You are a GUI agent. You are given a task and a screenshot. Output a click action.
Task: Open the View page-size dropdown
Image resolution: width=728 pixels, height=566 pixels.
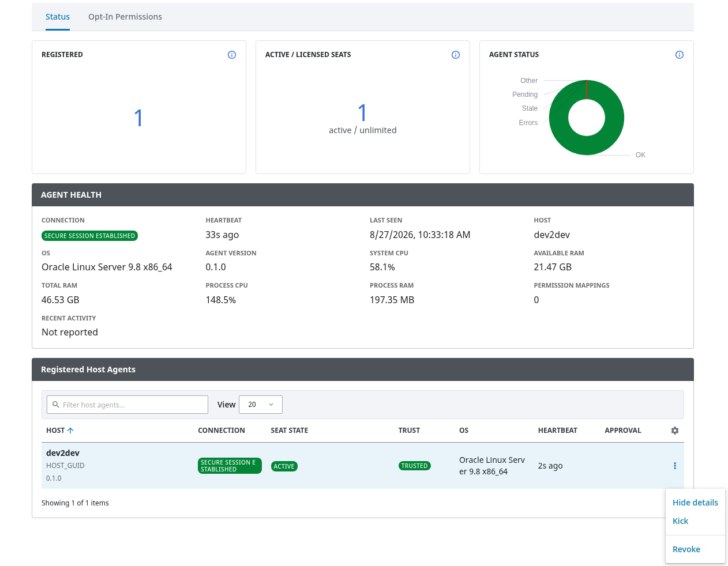pyautogui.click(x=261, y=405)
